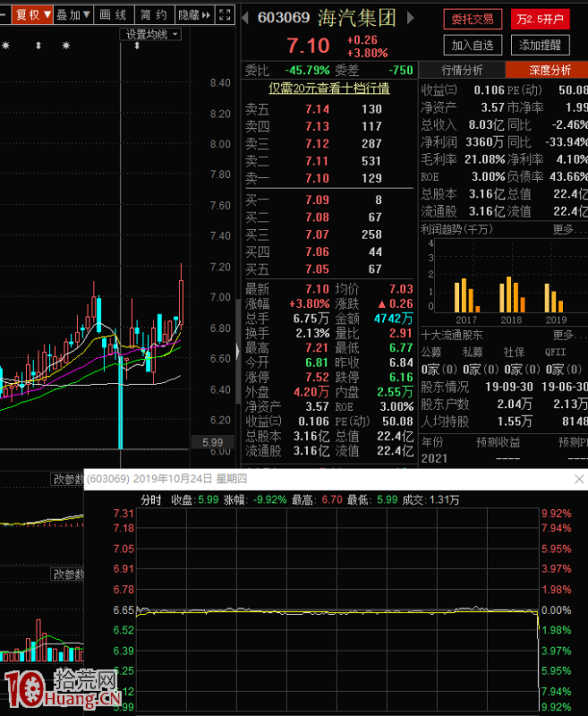The width and height of the screenshot is (588, 716).
Task: Click the 卖三 row price 7.12
Action: pos(318,144)
